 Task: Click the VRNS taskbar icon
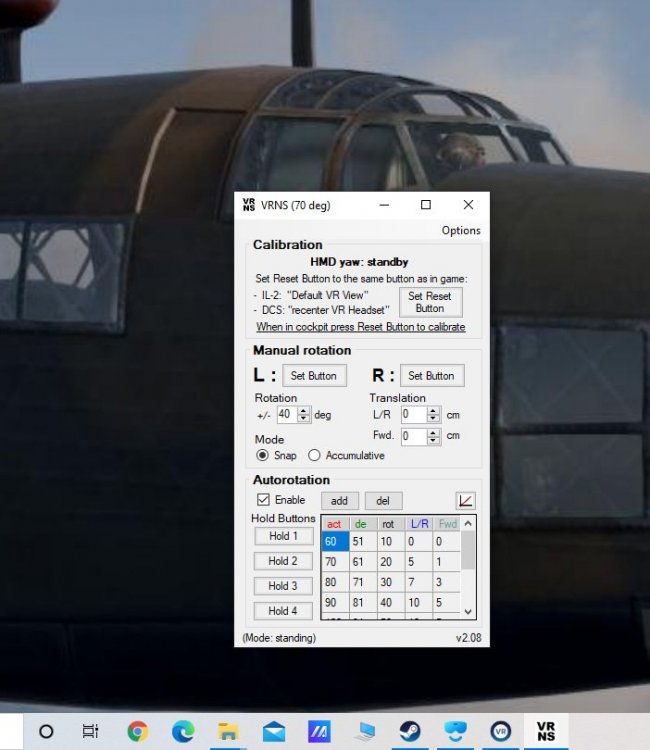(546, 732)
